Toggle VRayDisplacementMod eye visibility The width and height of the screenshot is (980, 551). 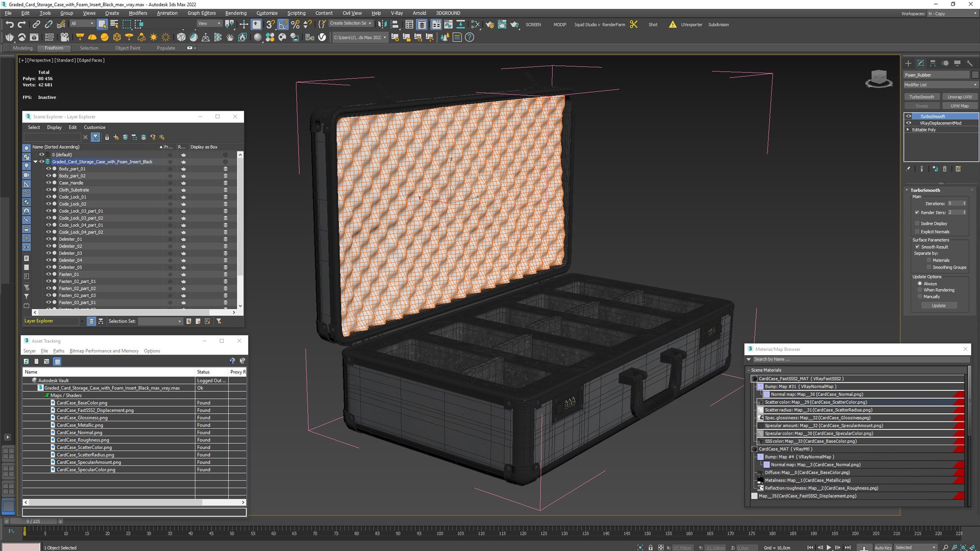909,123
